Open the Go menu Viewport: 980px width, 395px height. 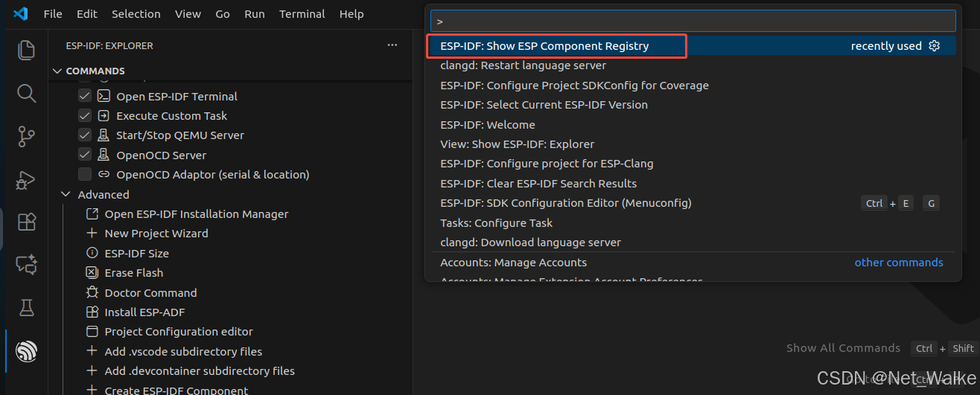[223, 14]
